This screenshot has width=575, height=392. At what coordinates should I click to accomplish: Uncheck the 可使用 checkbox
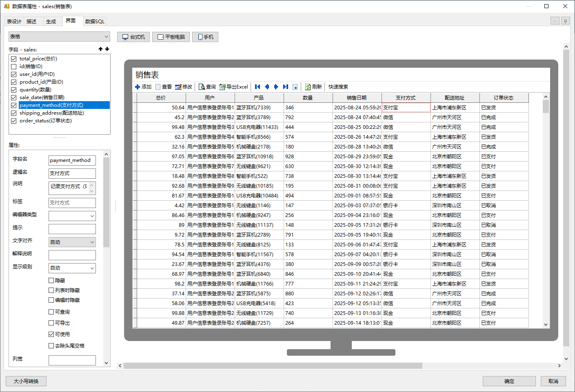pyautogui.click(x=51, y=334)
